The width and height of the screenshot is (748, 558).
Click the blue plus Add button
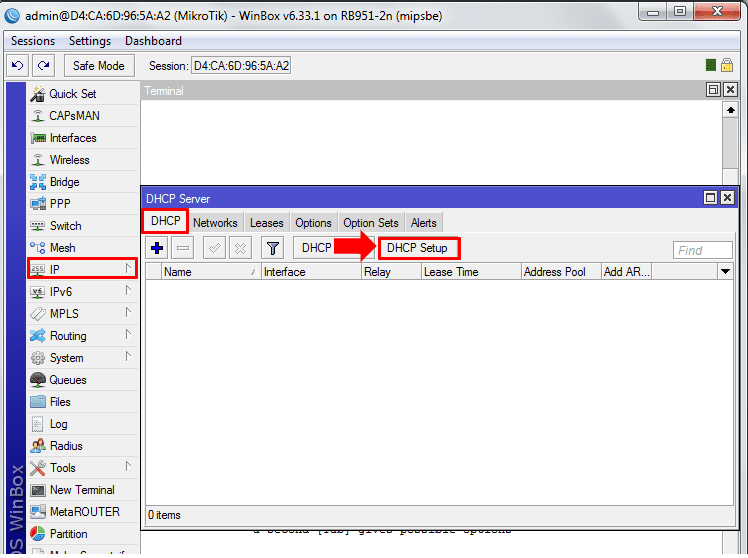tap(157, 248)
